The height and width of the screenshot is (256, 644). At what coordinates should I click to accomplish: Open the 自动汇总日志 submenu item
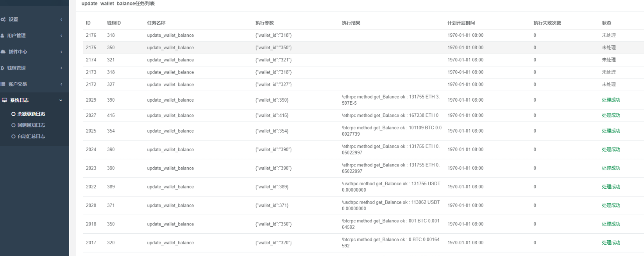tap(31, 136)
